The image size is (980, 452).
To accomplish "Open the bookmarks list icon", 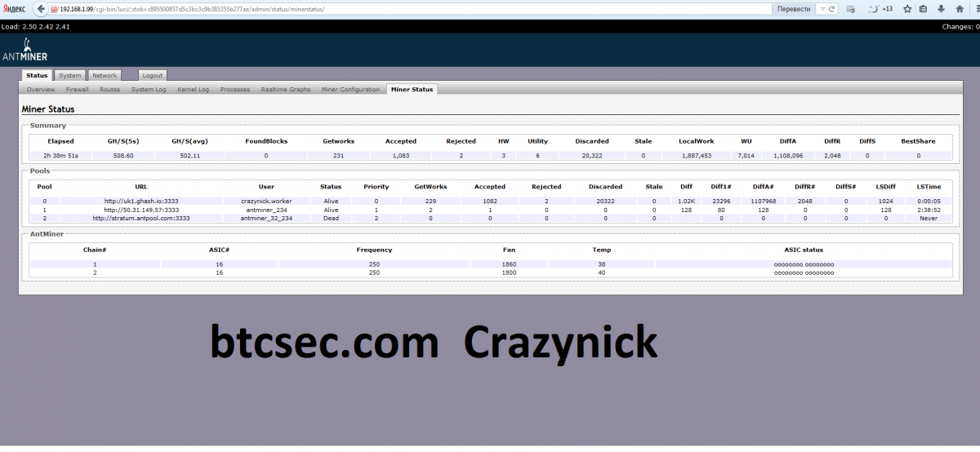I will coord(924,9).
